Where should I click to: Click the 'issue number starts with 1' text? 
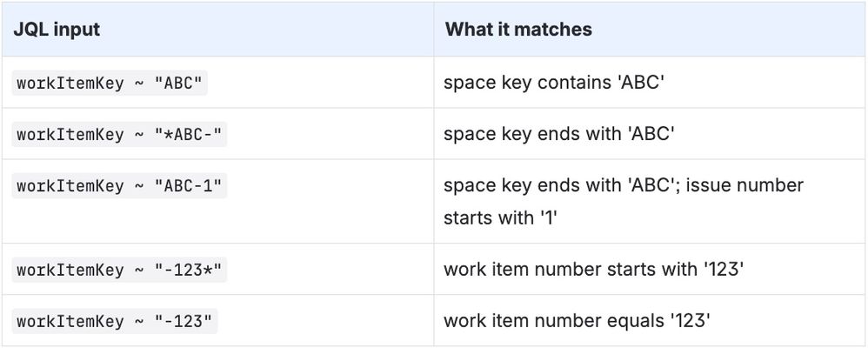pyautogui.click(x=623, y=201)
